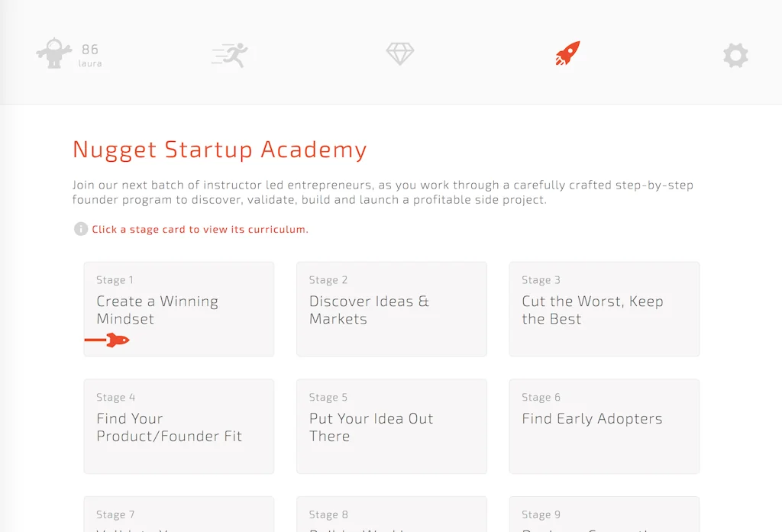Open the running man sprint icon
Screen dimensions: 782x532
click(x=230, y=54)
